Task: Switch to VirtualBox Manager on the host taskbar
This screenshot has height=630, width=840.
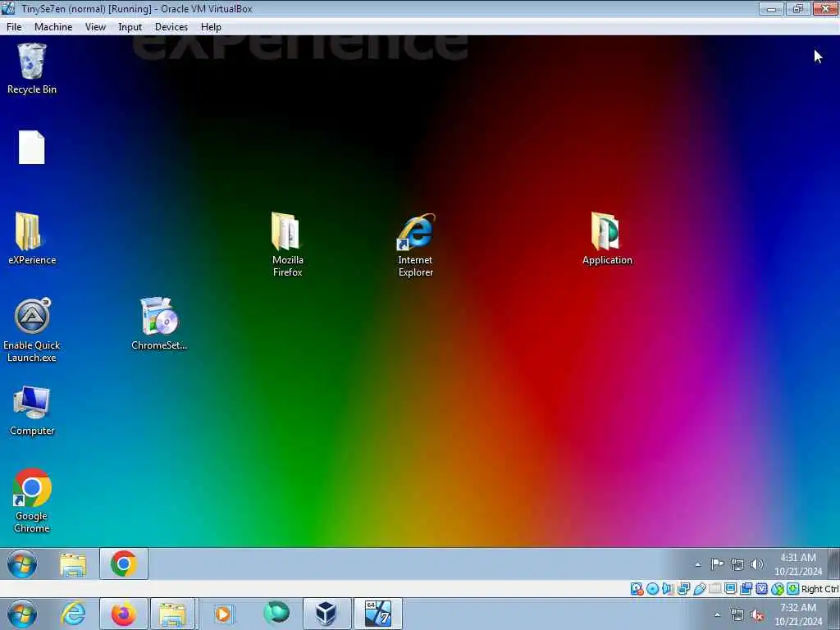Action: pyautogui.click(x=326, y=614)
